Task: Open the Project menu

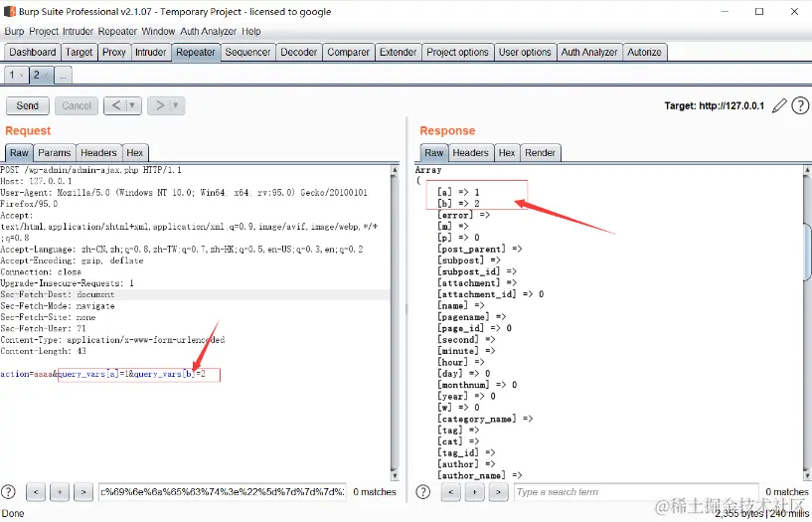Action: [44, 31]
